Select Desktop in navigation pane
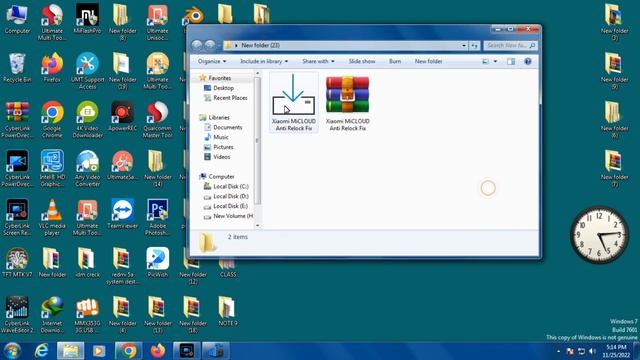Image resolution: width=640 pixels, height=360 pixels. point(223,88)
